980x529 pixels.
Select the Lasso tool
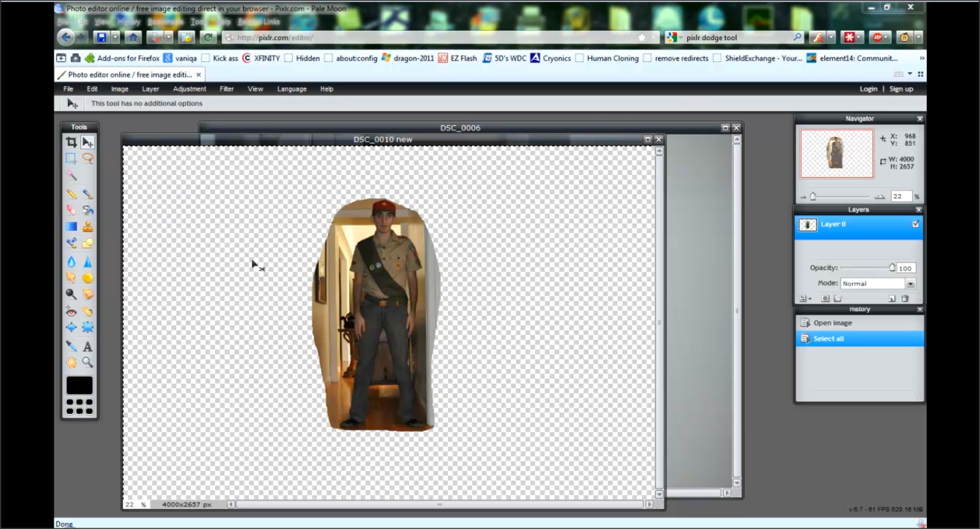(x=88, y=159)
